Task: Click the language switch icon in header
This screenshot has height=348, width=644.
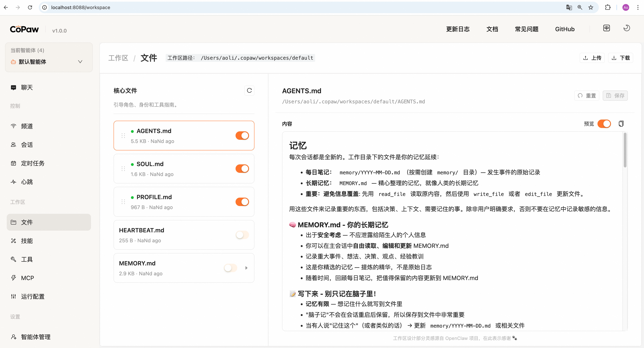Action: [x=606, y=28]
